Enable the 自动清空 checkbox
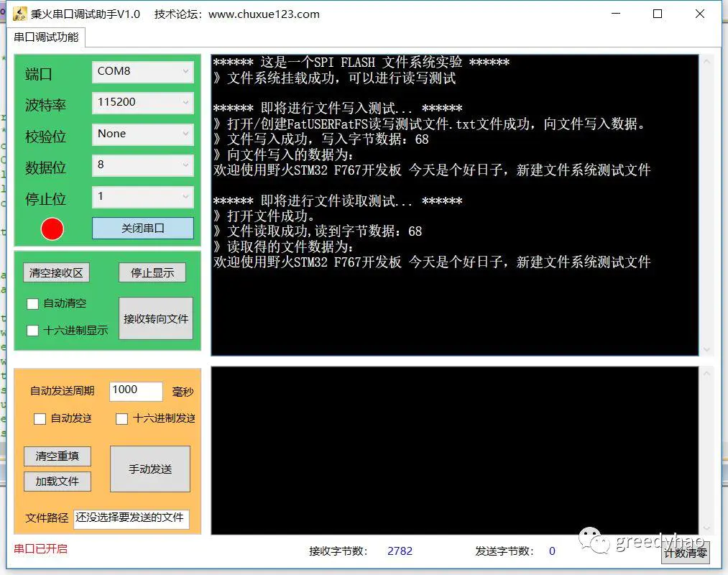Screen dimensions: 728x575 coord(32,303)
